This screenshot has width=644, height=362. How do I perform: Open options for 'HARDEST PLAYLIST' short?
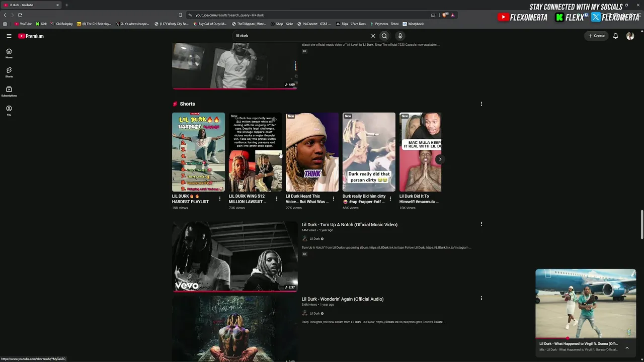coord(220,199)
